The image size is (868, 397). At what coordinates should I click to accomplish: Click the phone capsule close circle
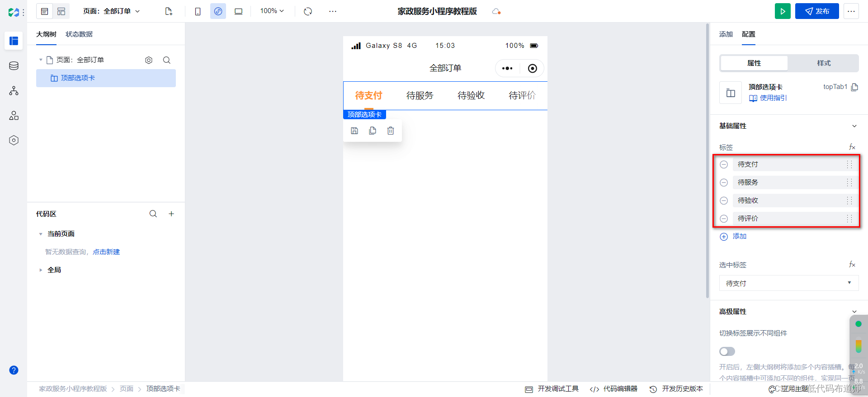click(533, 68)
